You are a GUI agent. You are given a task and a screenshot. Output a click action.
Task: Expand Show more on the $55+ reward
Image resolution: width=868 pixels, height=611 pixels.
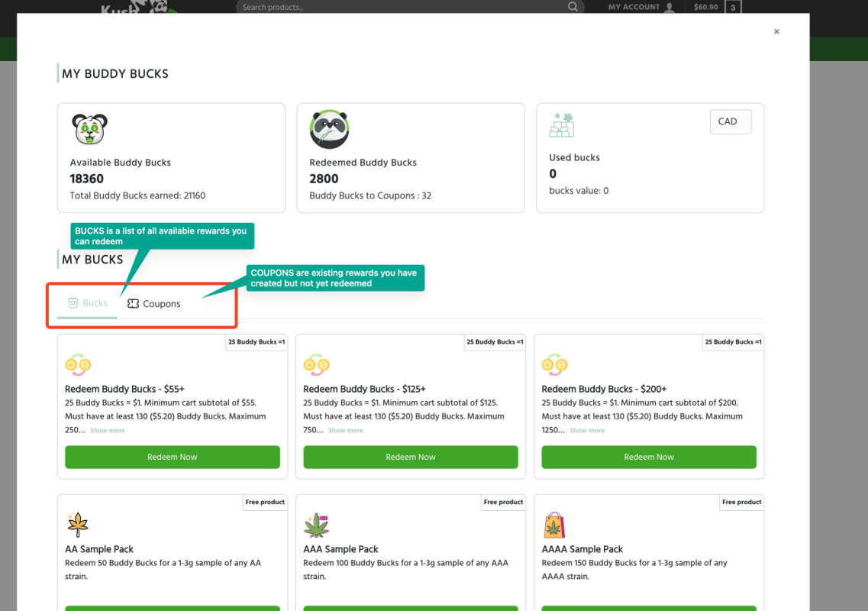point(105,430)
